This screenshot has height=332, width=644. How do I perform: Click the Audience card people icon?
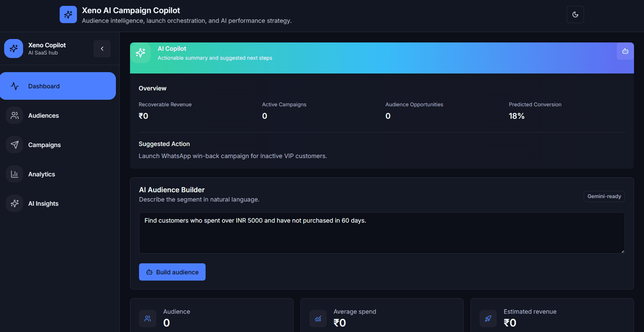tap(148, 319)
